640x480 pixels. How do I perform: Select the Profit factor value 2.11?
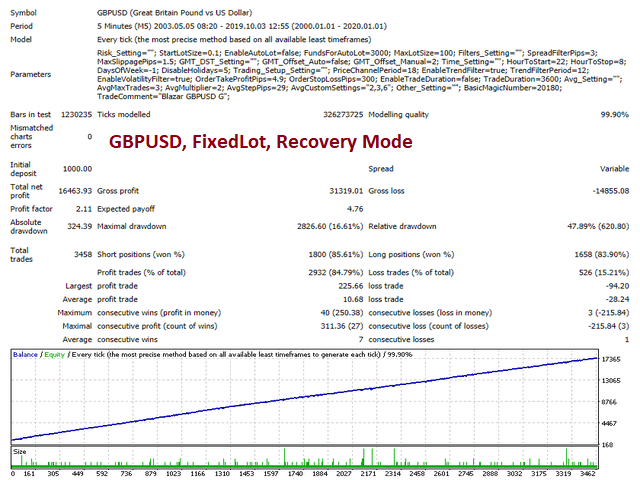pos(82,211)
